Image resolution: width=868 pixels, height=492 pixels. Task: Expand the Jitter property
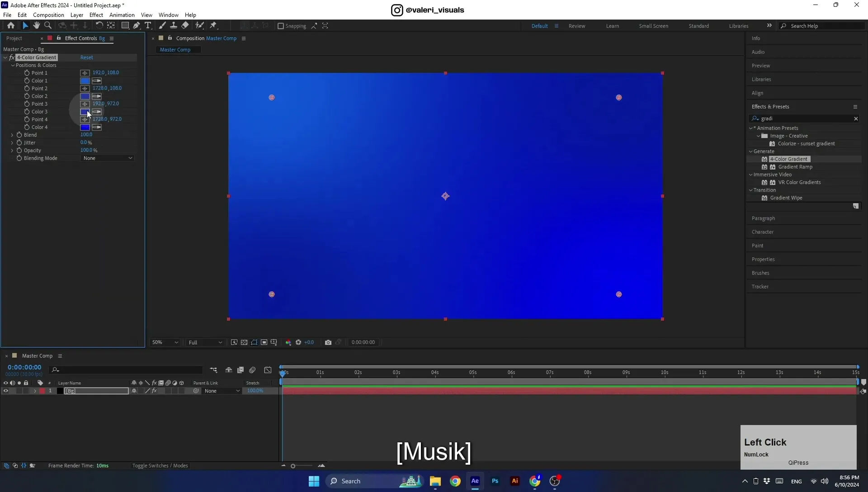pyautogui.click(x=12, y=142)
